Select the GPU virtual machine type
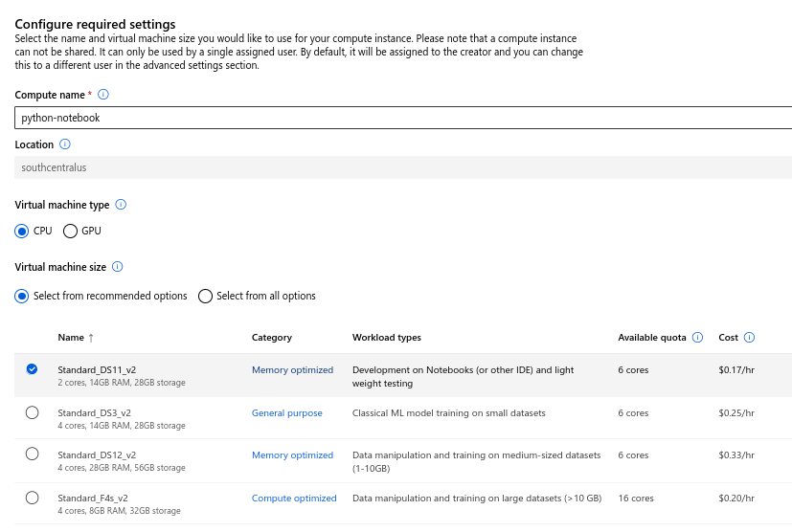Image resolution: width=792 pixels, height=532 pixels. coord(70,231)
